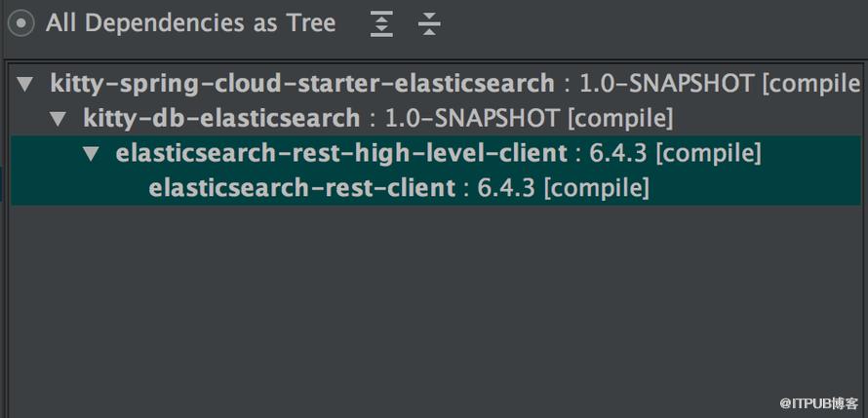The width and height of the screenshot is (868, 418).
Task: Collapse the kitty-spring-cloud-starter-elasticsearch node
Action: (25, 84)
